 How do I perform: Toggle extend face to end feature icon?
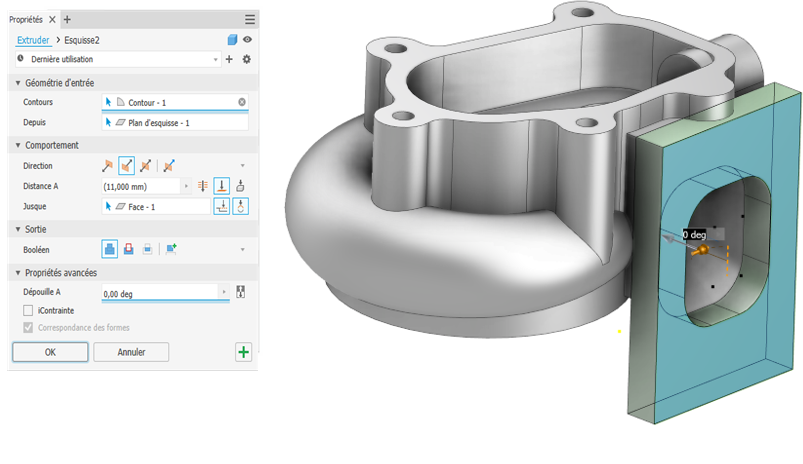click(222, 206)
